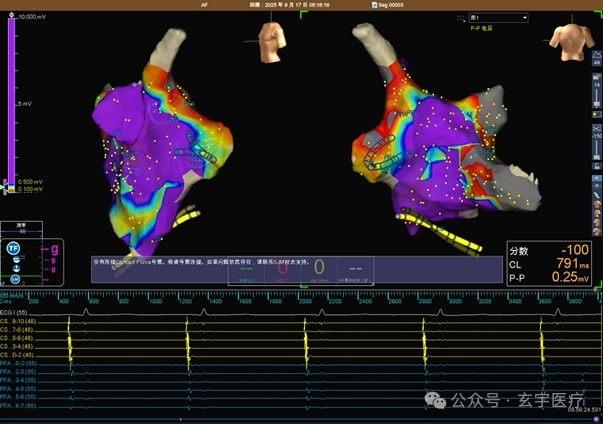This screenshot has height=424, width=603.
Task: Click the CL 791 ms readout
Action: (549, 264)
